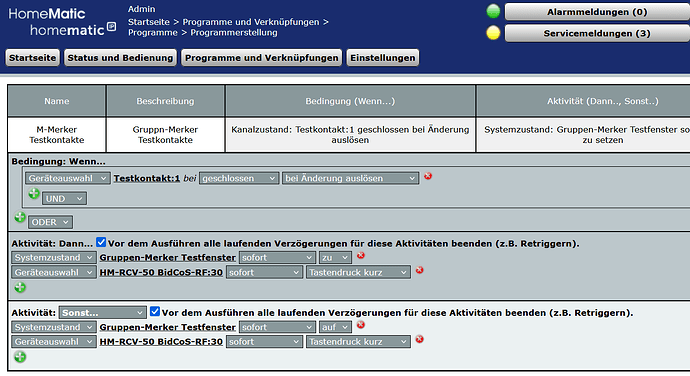Click the Testkontakt:1 channel link
The width and height of the screenshot is (690, 376).
(x=147, y=178)
